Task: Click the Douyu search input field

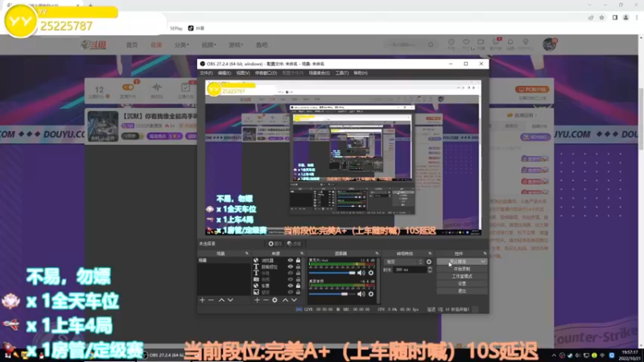Action: [406, 45]
